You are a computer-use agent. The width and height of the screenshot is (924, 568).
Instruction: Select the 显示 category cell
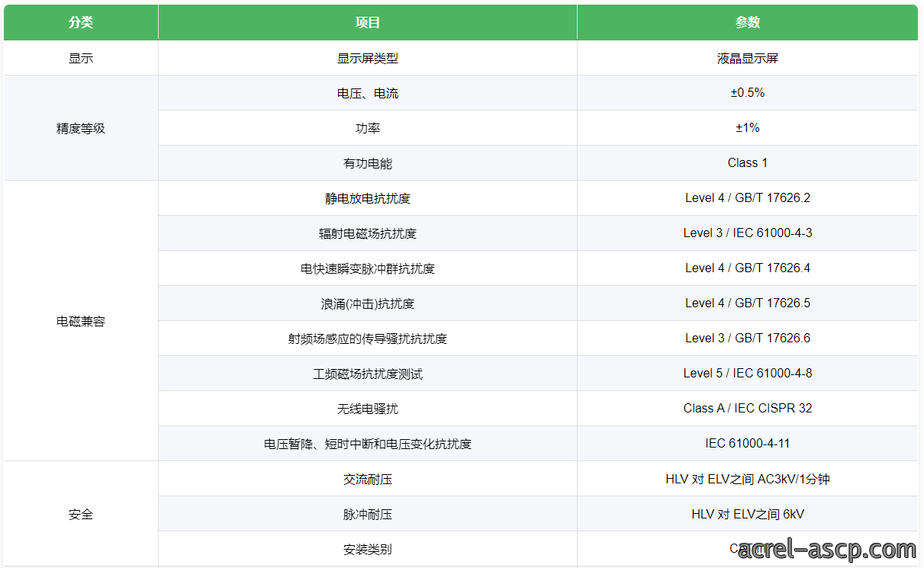tap(81, 58)
